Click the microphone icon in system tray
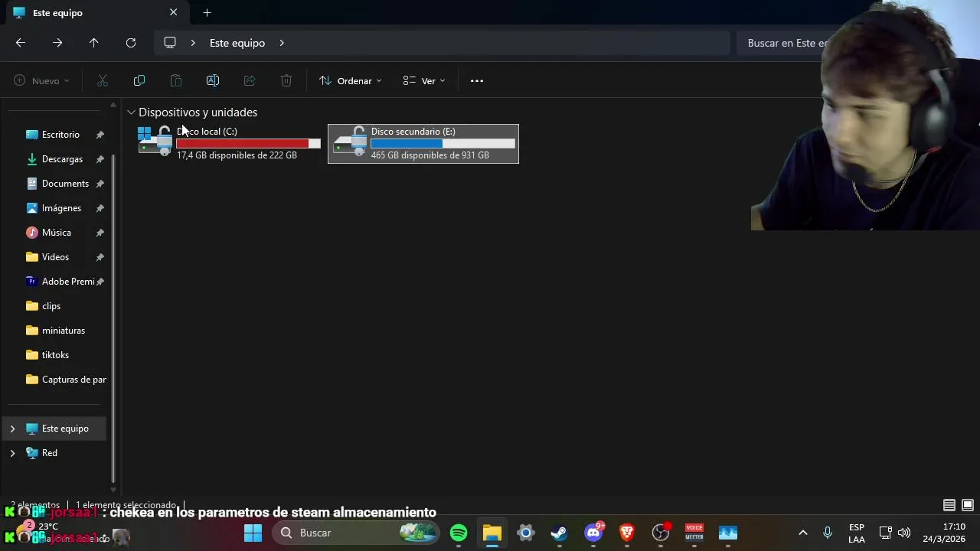The height and width of the screenshot is (551, 980). pyautogui.click(x=828, y=533)
